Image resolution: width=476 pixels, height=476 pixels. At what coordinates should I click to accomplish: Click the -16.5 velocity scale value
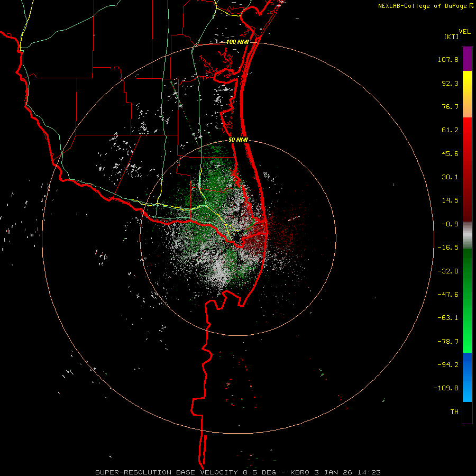448,248
